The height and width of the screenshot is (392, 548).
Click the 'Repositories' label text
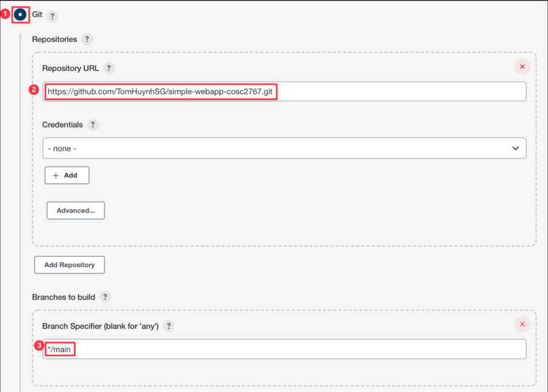tap(55, 39)
